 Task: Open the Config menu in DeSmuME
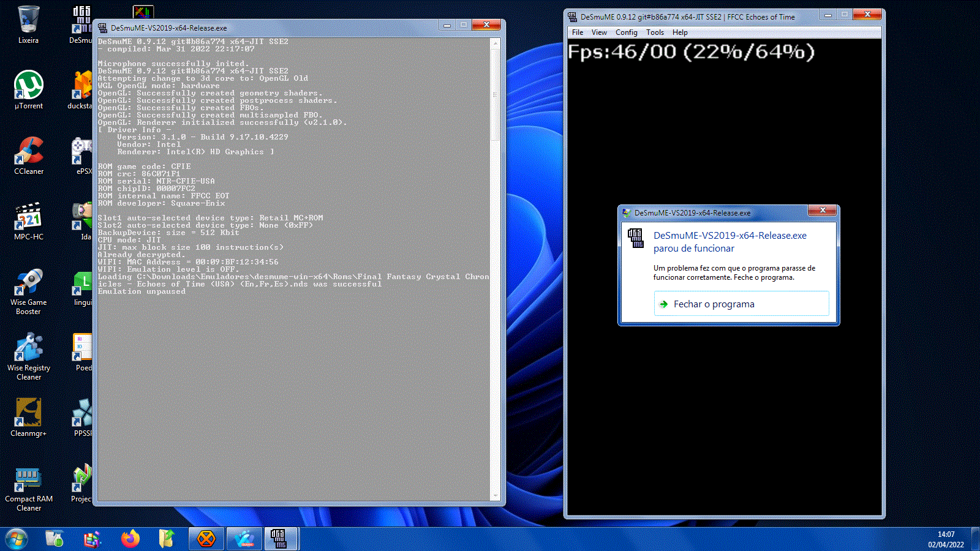[x=626, y=32]
